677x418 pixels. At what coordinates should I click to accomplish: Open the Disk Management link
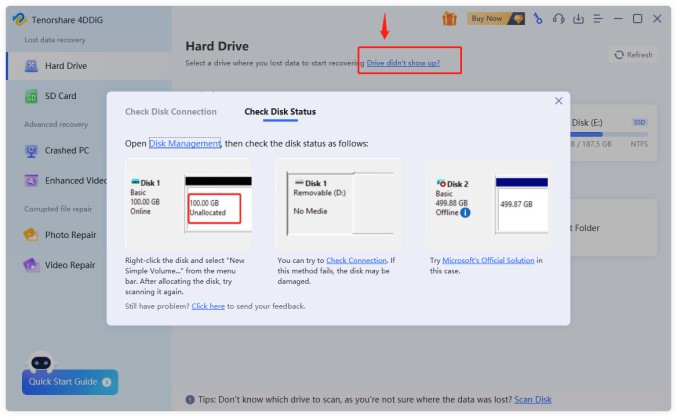(x=185, y=143)
